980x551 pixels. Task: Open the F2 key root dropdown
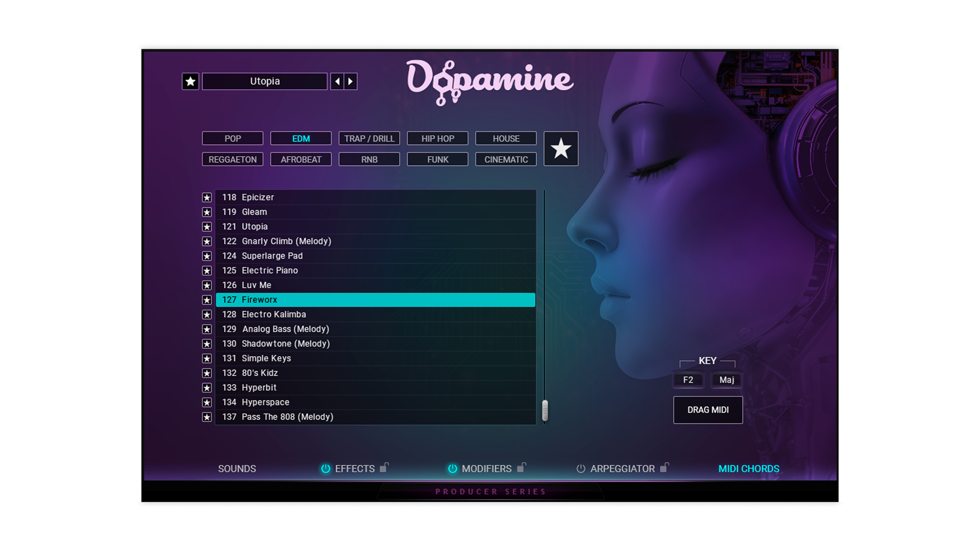[x=688, y=380]
